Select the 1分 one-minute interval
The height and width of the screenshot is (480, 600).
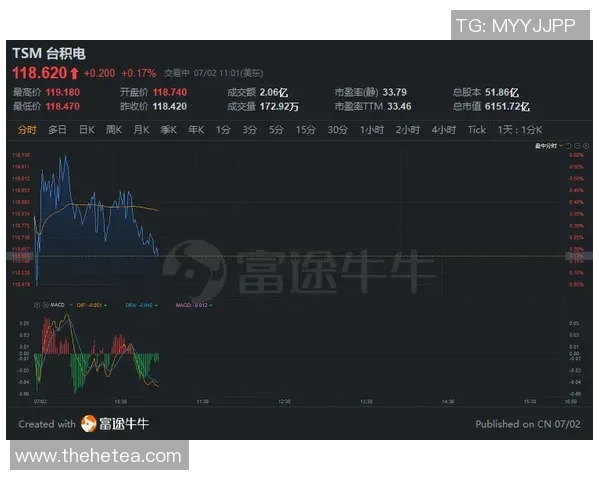(223, 130)
